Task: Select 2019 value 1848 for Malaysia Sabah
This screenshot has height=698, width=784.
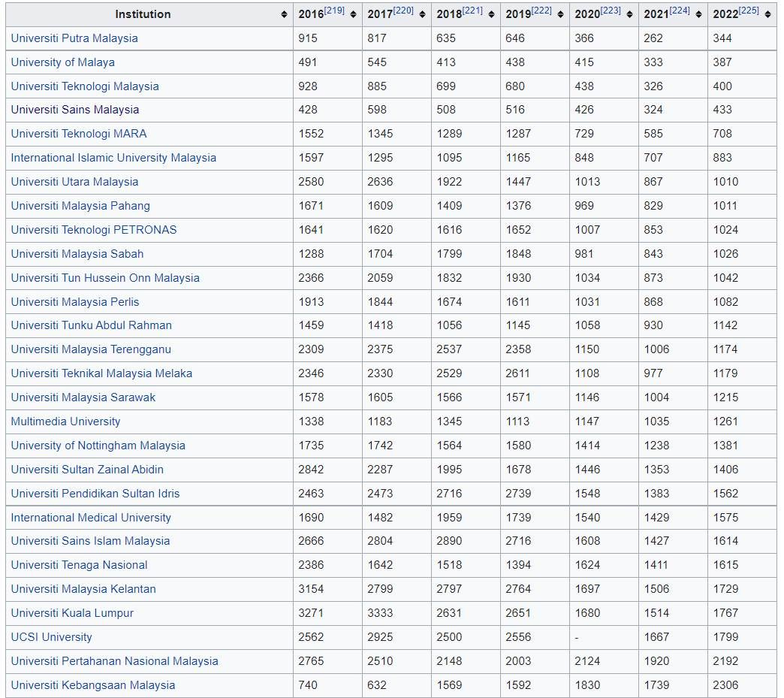Action: coord(518,254)
